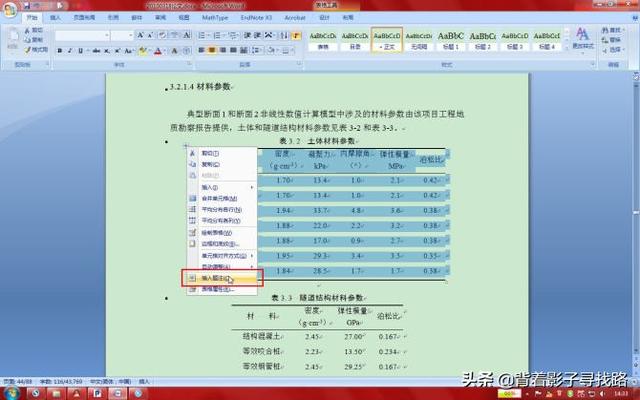Screen dimensions: 640x400
Task: Click the Multilevel list button
Action: coord(233,36)
